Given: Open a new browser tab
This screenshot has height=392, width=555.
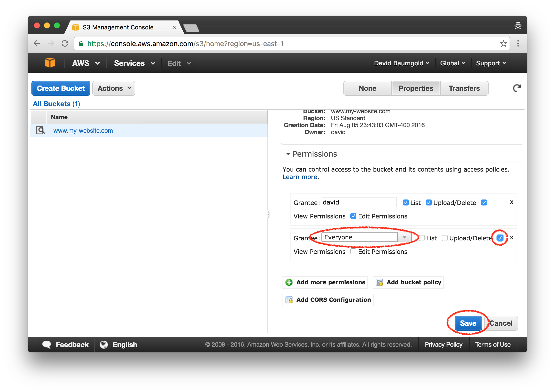Looking at the screenshot, I should (x=191, y=28).
